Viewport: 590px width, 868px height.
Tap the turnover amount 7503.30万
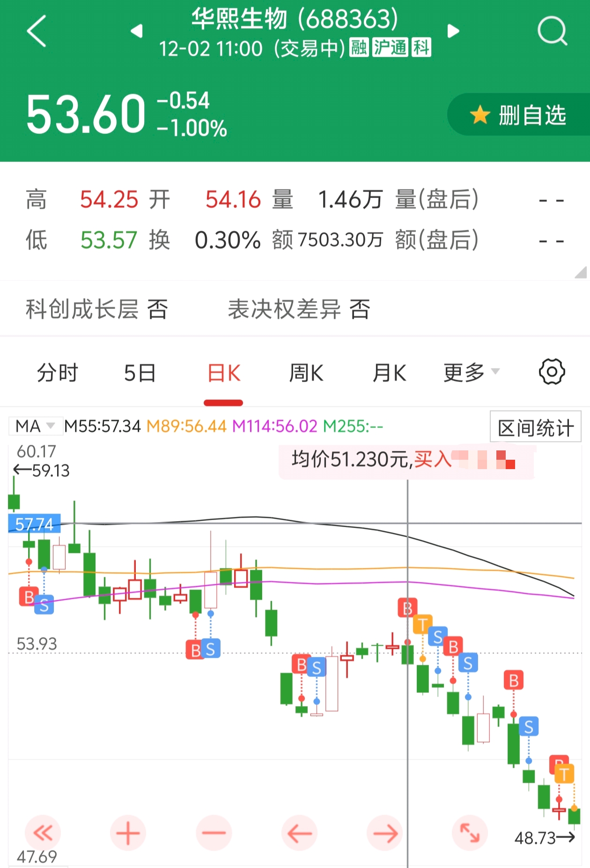click(x=340, y=240)
